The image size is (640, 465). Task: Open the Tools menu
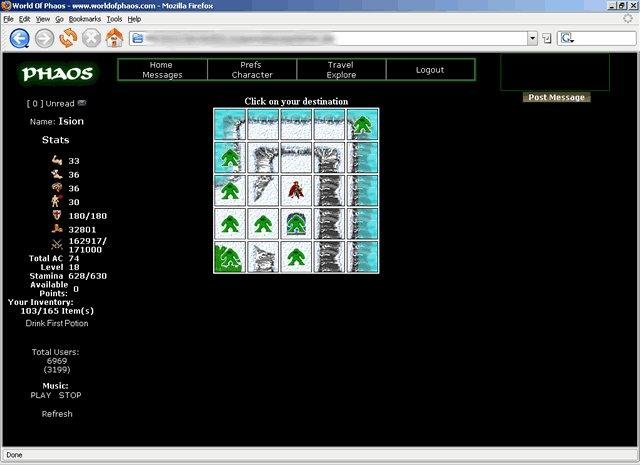point(114,19)
